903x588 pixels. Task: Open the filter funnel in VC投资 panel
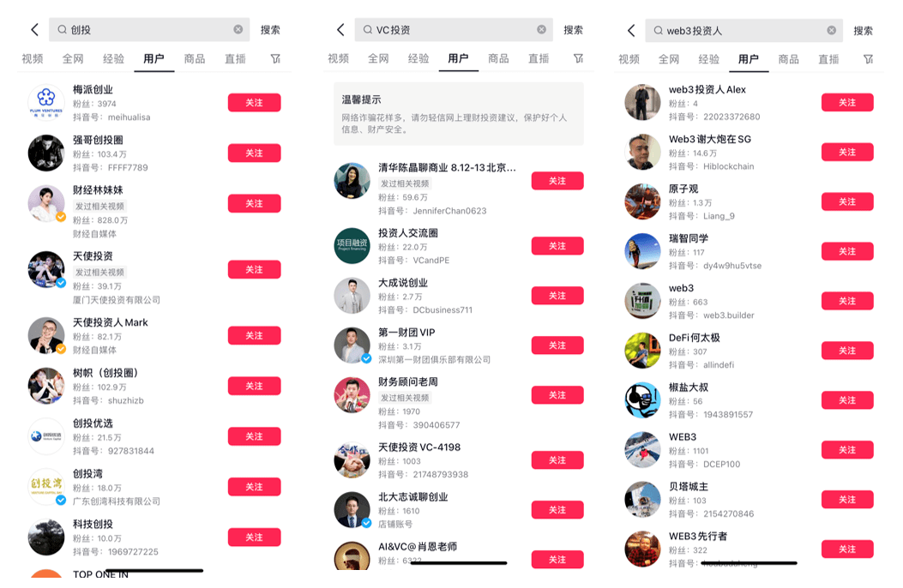(578, 58)
